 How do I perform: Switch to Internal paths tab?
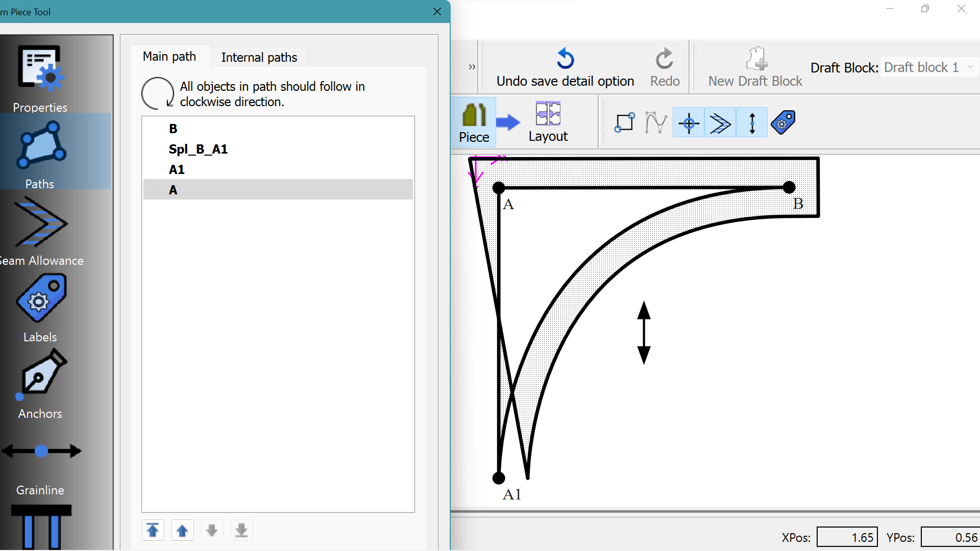259,57
